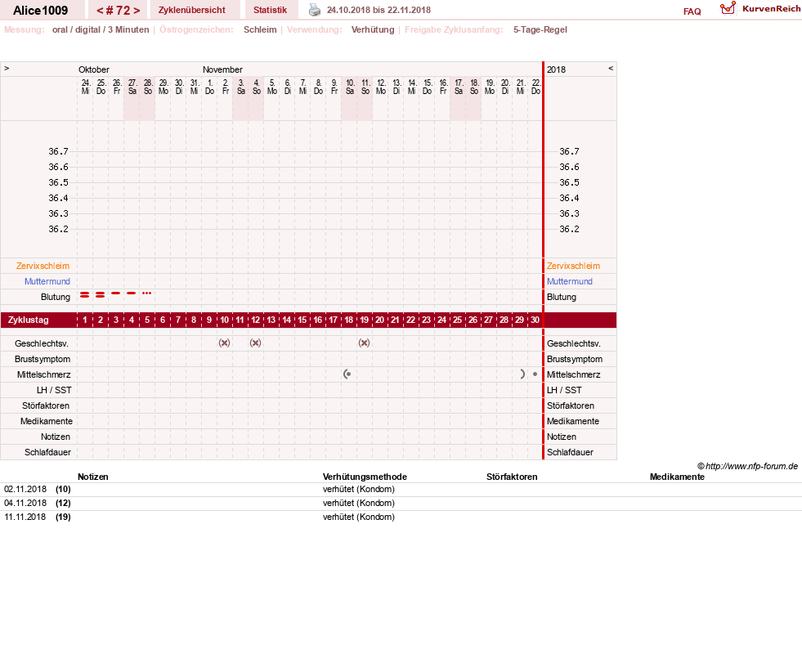Viewport: 802px width, 672px height.
Task: Click date header 22. Do
Action: [535, 87]
